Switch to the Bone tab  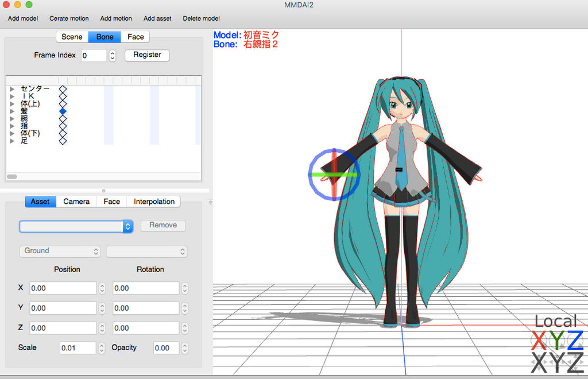pos(105,37)
